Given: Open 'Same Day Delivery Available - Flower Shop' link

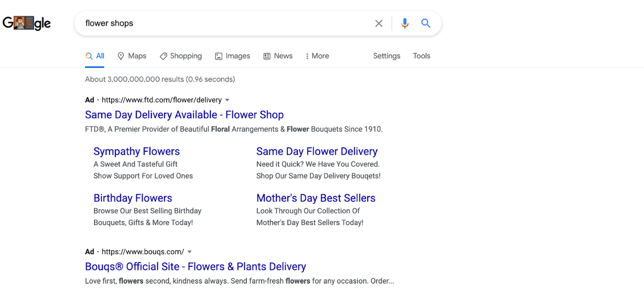Looking at the screenshot, I should coord(184,115).
